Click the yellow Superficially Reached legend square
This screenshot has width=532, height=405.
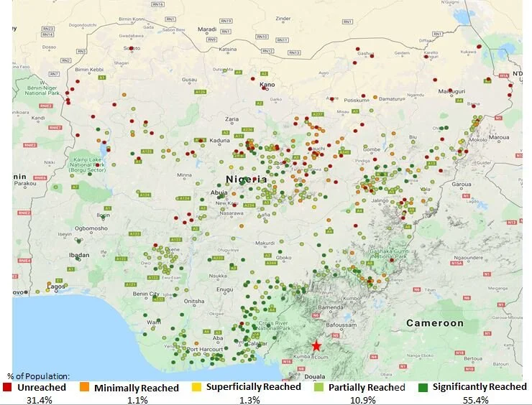[x=196, y=387]
